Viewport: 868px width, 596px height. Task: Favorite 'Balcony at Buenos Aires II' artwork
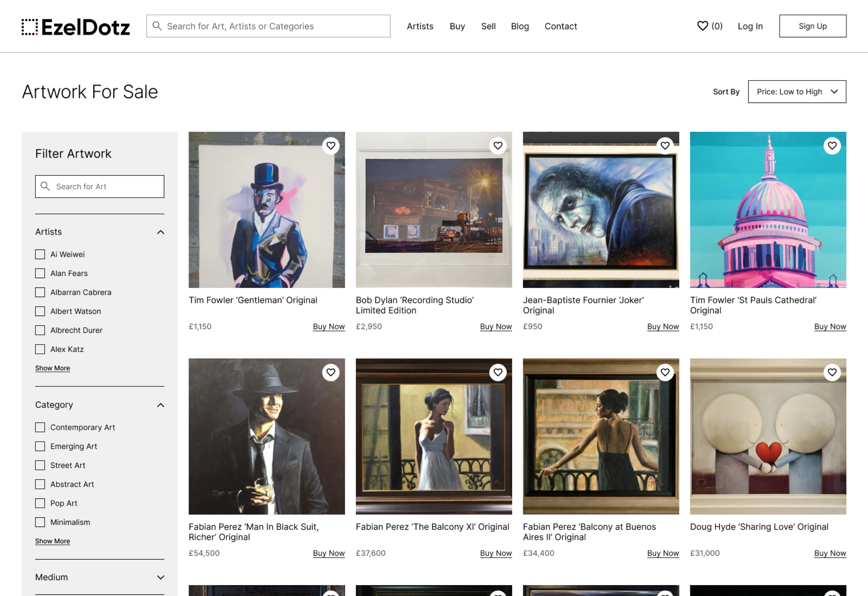[665, 372]
